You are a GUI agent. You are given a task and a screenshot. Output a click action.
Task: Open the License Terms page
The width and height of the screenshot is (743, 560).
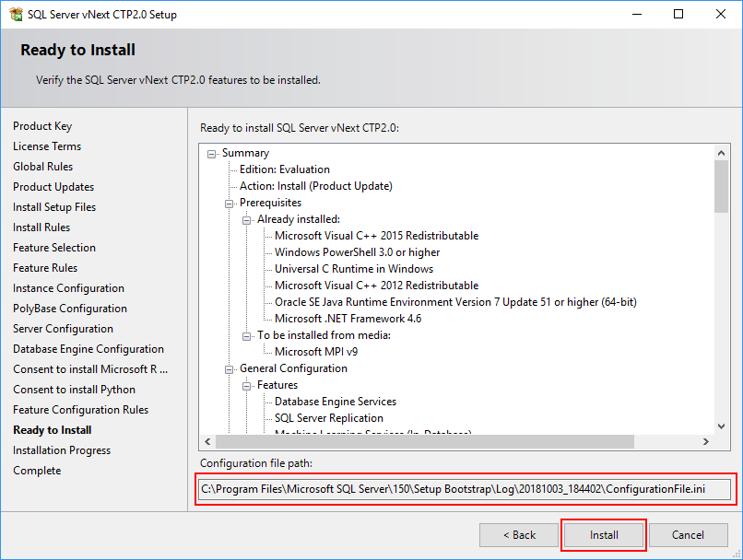[47, 146]
